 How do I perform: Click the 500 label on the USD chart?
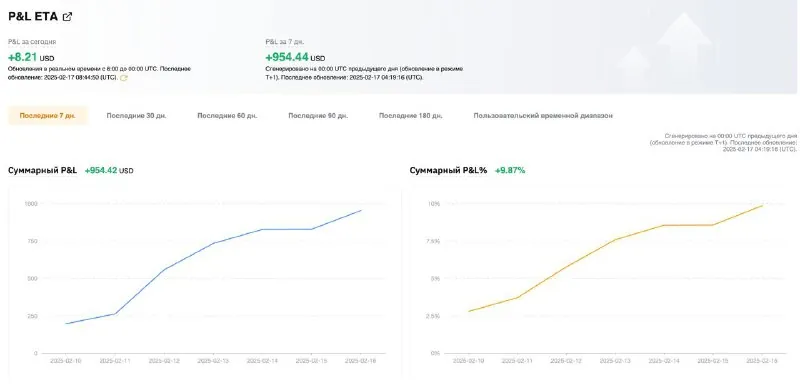[32, 278]
